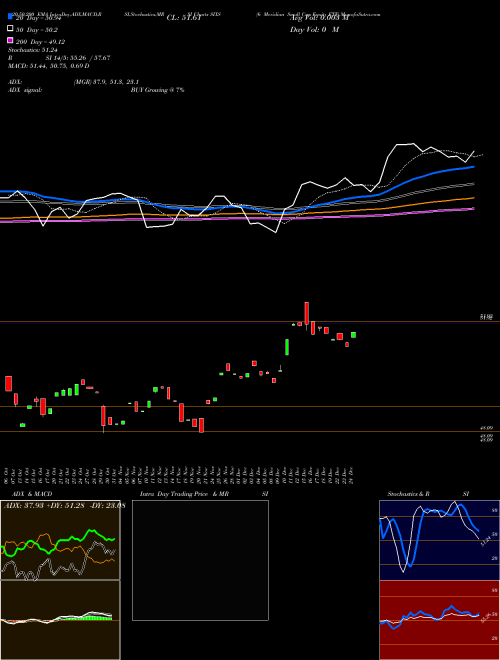Click the 'Day Vol: 0 M' label

pos(314,30)
